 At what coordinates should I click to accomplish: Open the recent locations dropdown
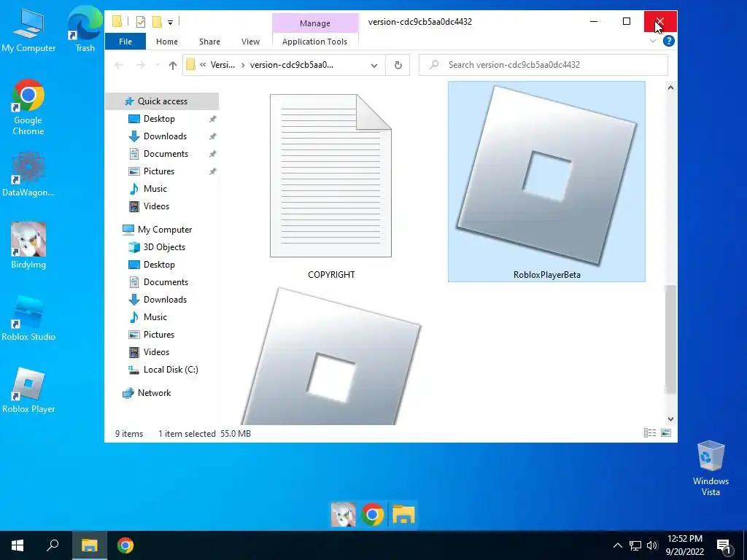158,65
